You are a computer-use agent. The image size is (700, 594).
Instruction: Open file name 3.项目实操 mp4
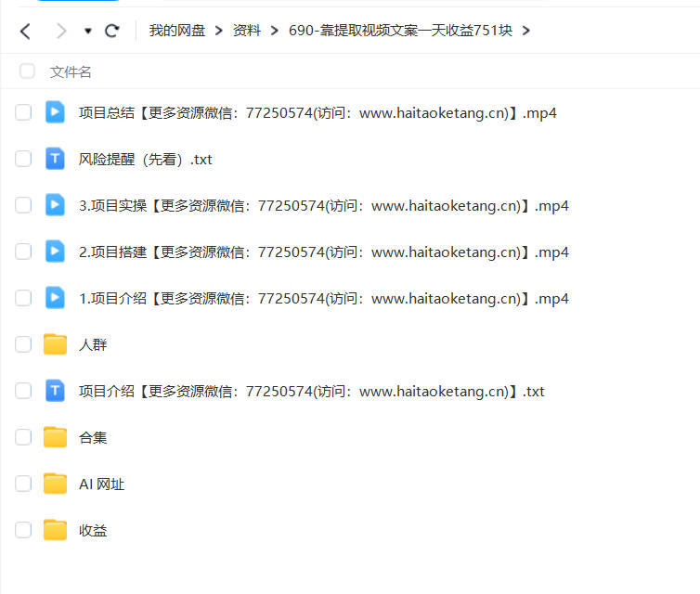[x=324, y=206]
